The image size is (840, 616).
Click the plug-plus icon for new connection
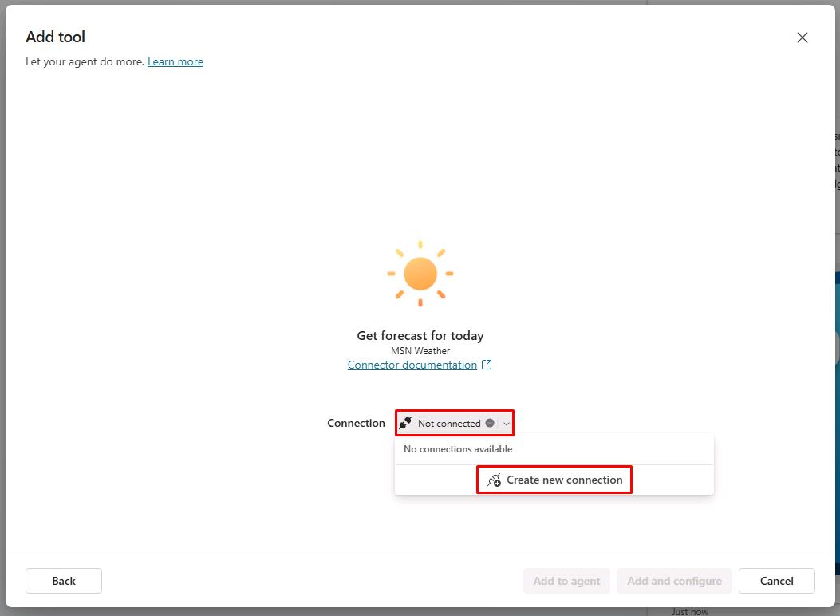pos(494,480)
